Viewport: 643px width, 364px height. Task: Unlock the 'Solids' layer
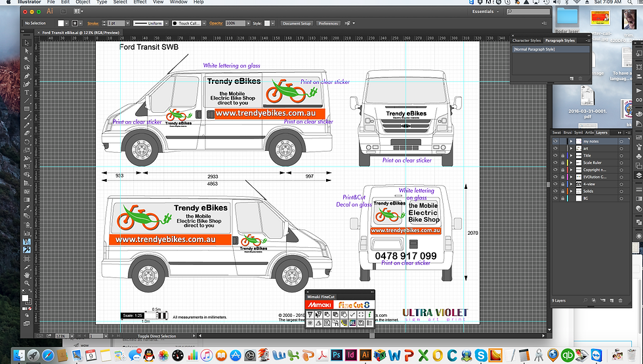562,191
